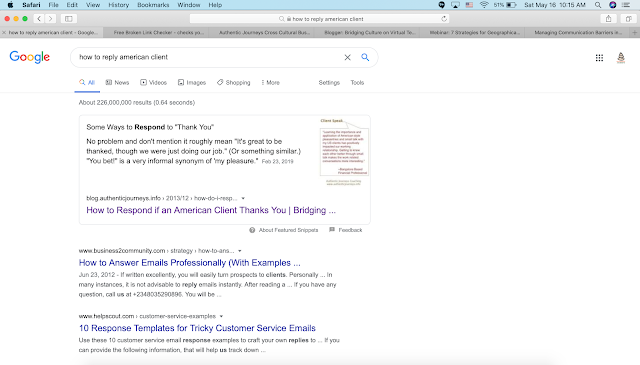Open the Help menu
Screen dimensions: 640x365
215,5
